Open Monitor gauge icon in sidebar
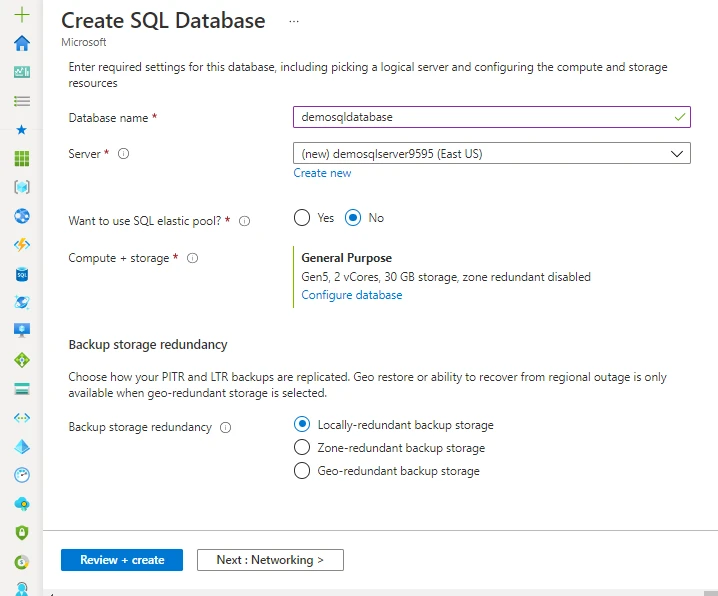 22,475
